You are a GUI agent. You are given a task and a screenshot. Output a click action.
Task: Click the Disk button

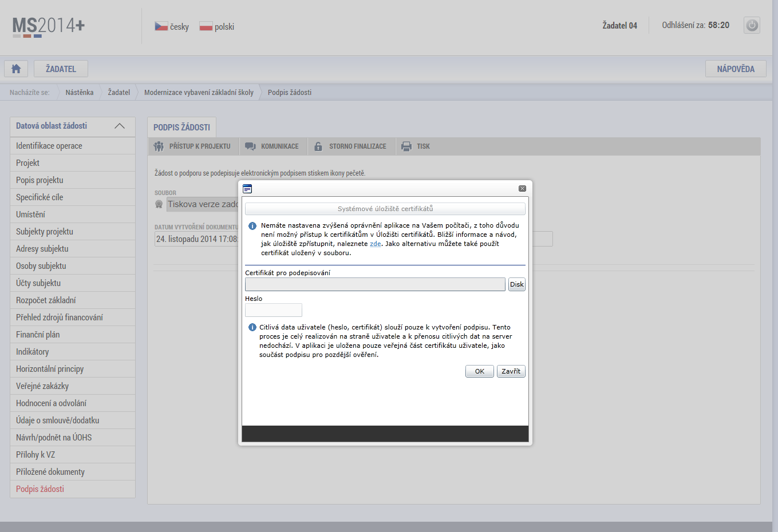517,284
